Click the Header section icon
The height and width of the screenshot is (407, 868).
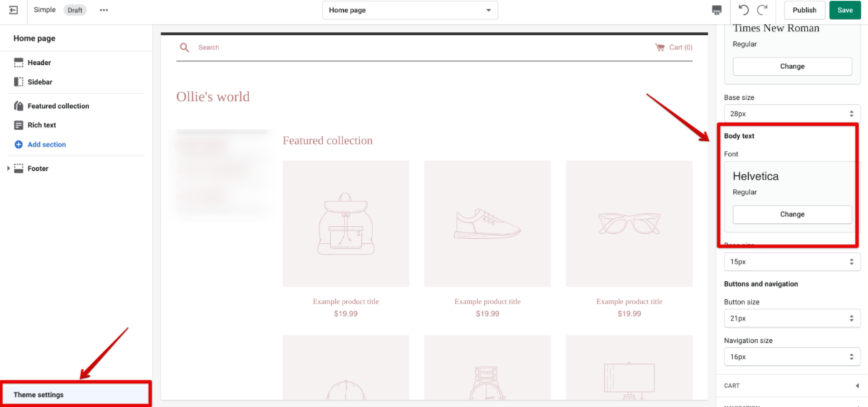[19, 62]
